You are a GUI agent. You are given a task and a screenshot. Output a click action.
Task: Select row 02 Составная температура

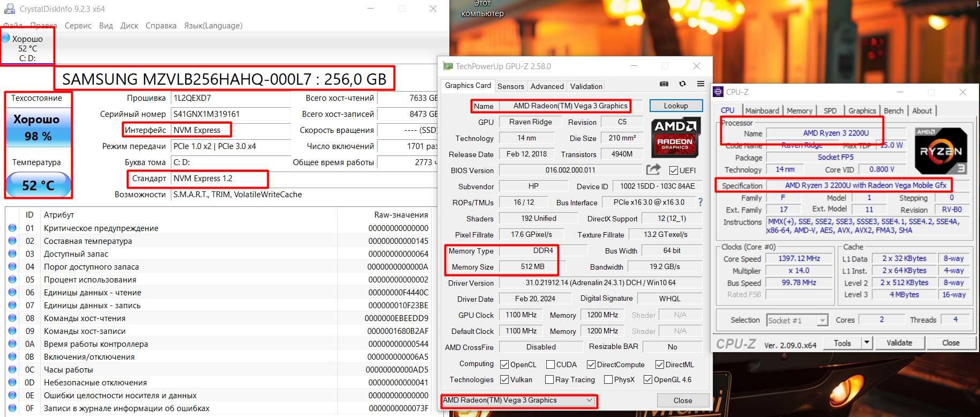[x=218, y=241]
